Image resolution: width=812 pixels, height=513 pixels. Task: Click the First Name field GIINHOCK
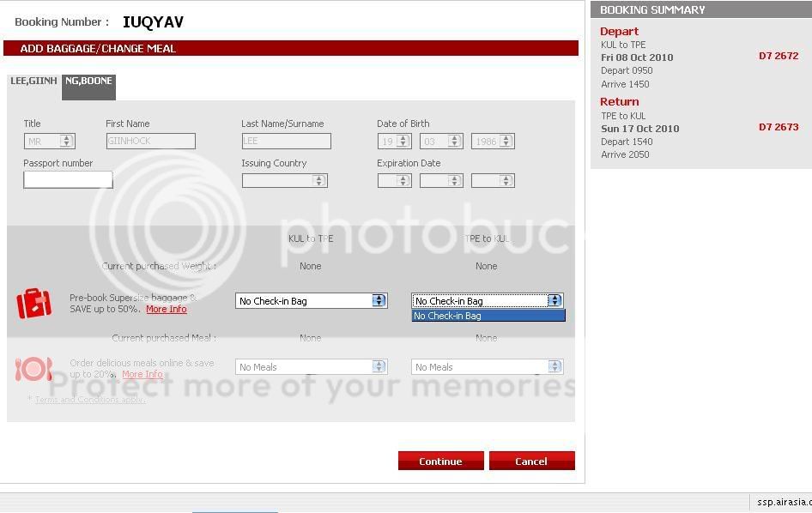coord(150,142)
